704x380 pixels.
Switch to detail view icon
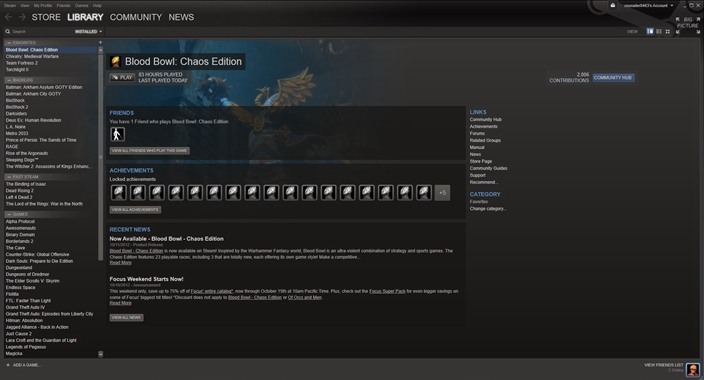(x=650, y=31)
